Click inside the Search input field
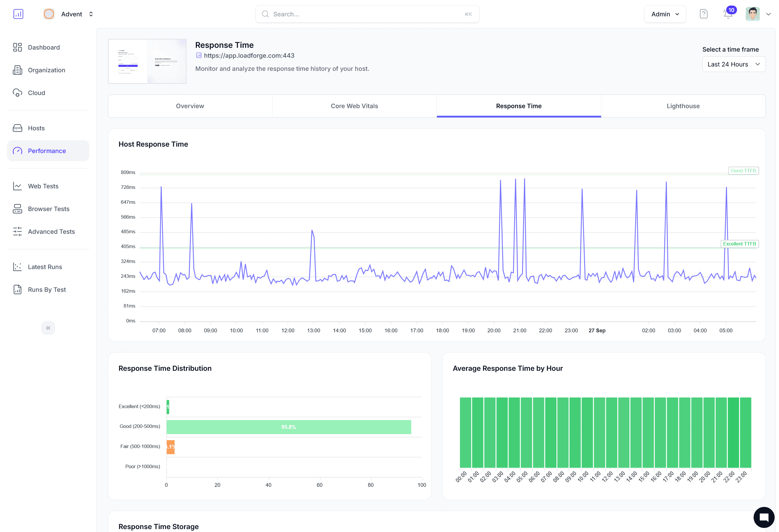This screenshot has width=779, height=532. [x=367, y=14]
